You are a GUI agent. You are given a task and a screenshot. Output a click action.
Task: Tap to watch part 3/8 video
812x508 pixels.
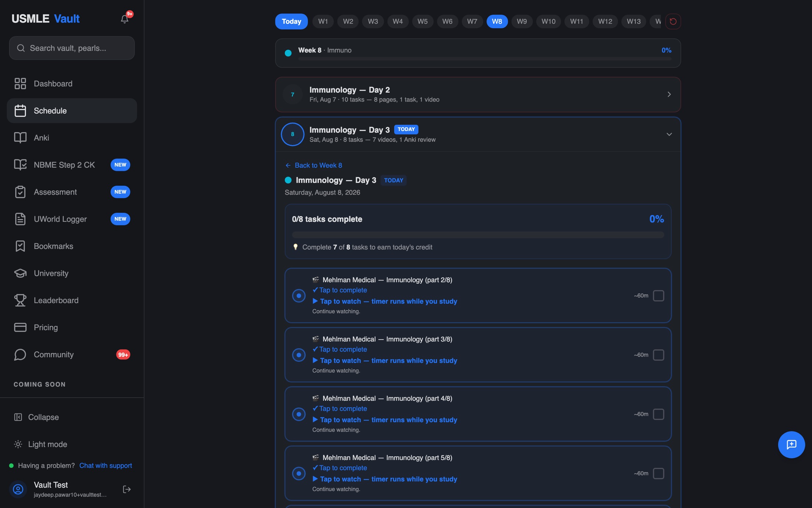[x=385, y=360]
